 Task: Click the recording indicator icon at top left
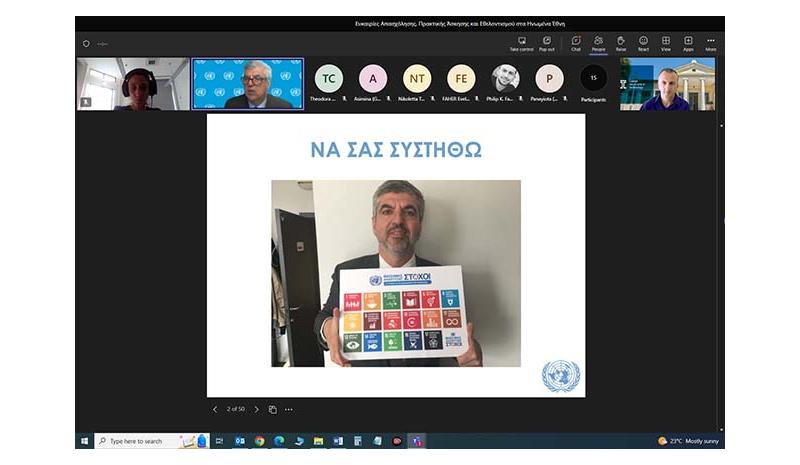86,44
